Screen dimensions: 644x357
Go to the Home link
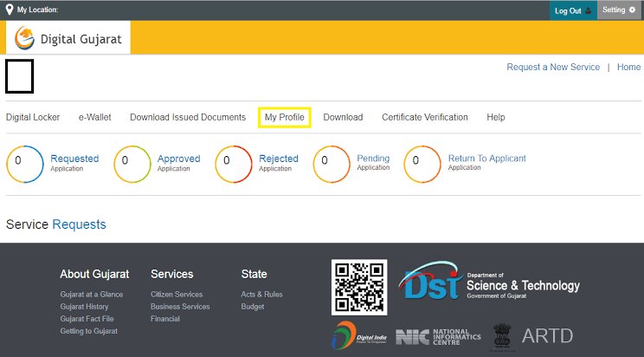[628, 67]
